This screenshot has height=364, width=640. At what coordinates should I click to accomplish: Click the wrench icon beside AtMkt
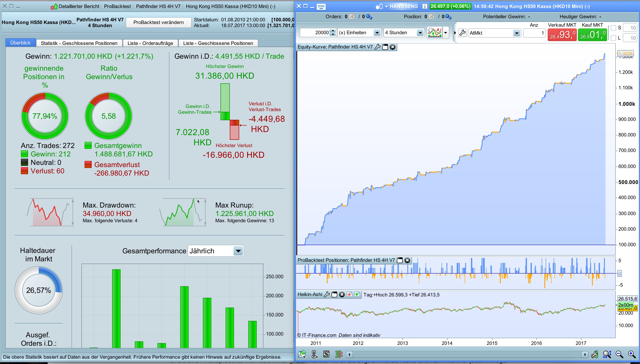(x=463, y=33)
